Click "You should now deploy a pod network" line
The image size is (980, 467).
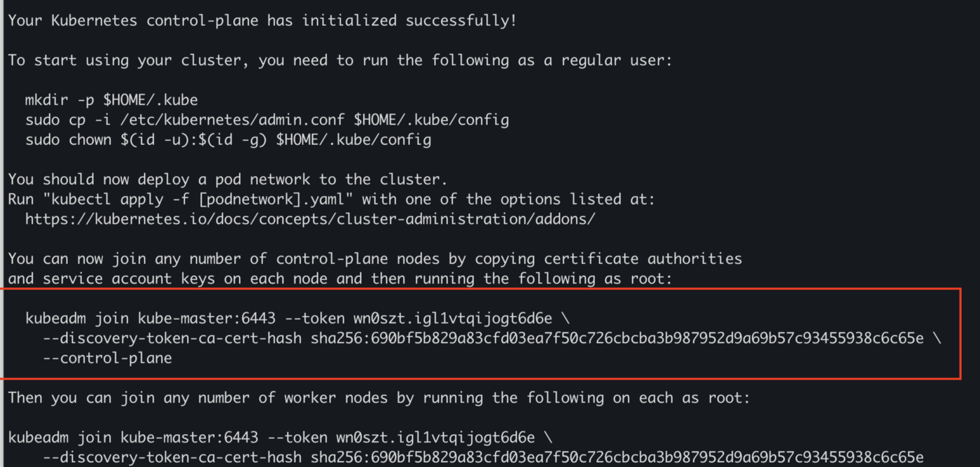click(227, 179)
